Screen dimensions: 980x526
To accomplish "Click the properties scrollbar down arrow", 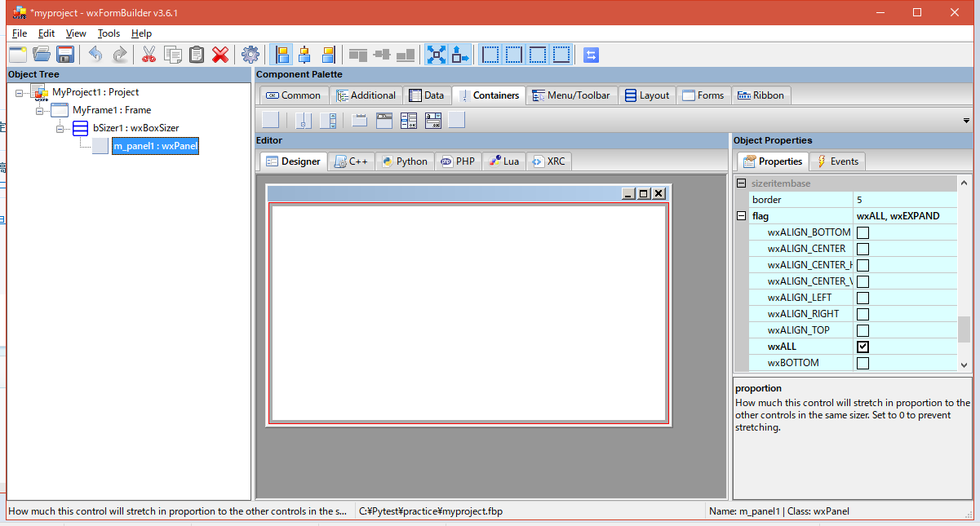I will [964, 365].
